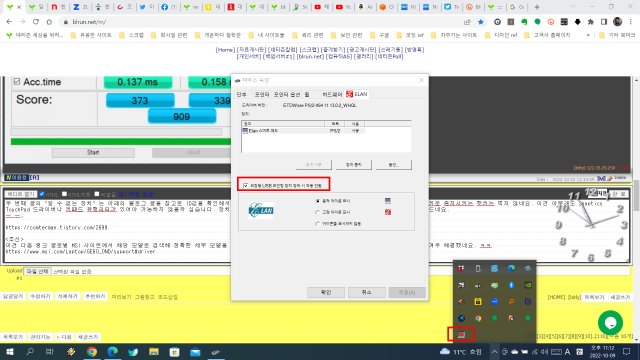Click the Bluetooth icon in tray overflow

click(511, 285)
